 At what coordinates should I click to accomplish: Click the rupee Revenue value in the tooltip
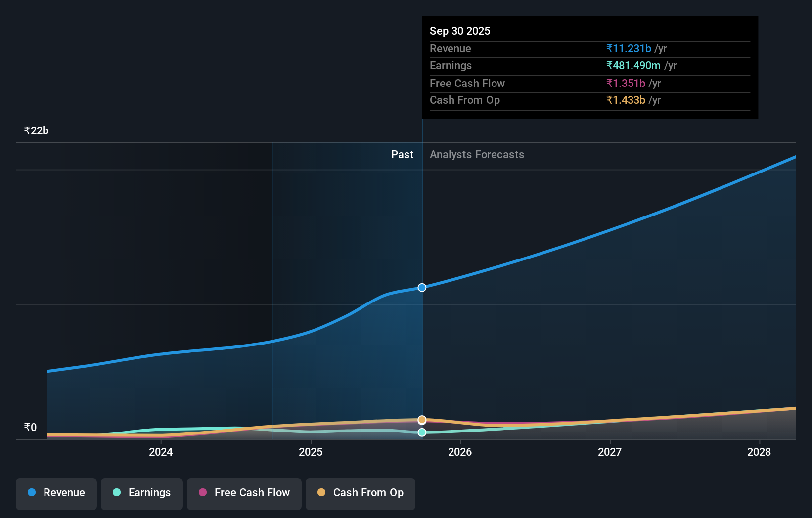click(x=628, y=48)
